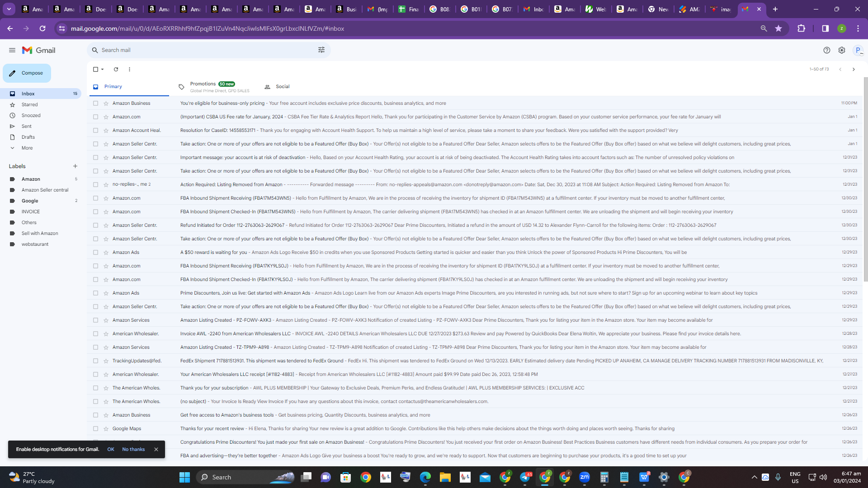
Task: Open the Google account avatar
Action: (858, 50)
